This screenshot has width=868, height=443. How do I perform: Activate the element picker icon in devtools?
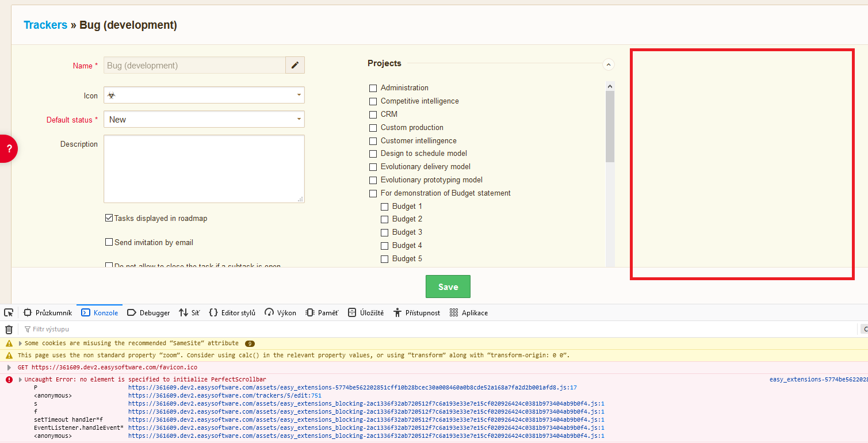coord(9,313)
